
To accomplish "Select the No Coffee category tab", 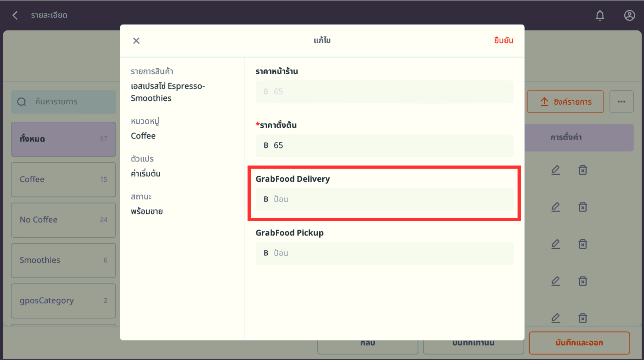I will (63, 220).
